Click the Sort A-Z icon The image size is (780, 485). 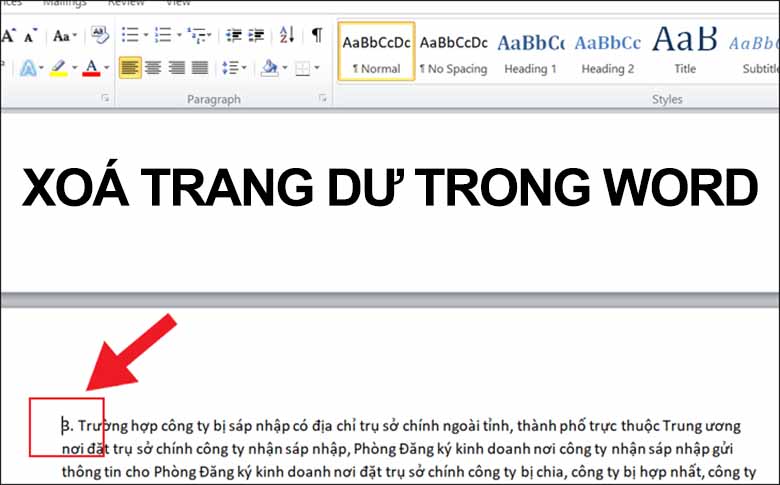tap(287, 35)
